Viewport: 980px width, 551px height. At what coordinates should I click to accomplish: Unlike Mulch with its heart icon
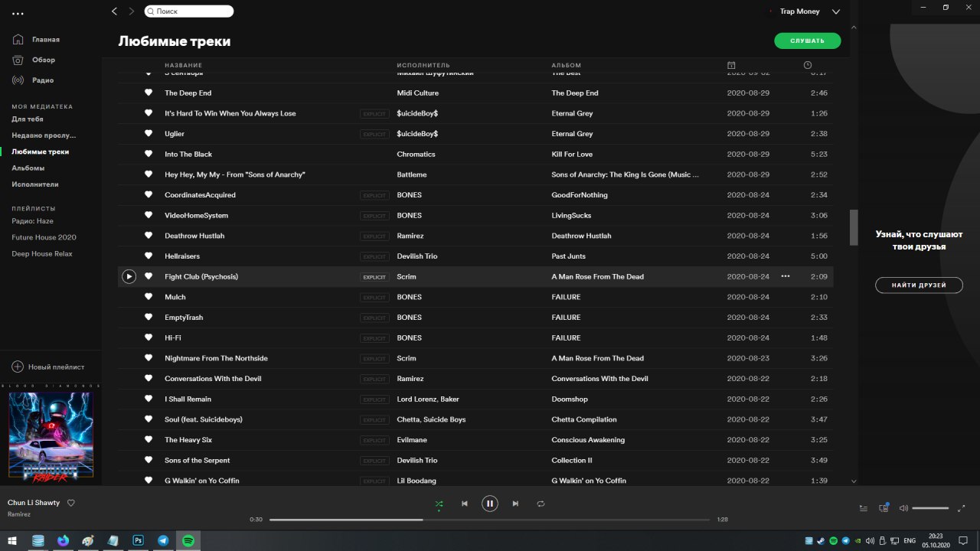[x=149, y=297]
